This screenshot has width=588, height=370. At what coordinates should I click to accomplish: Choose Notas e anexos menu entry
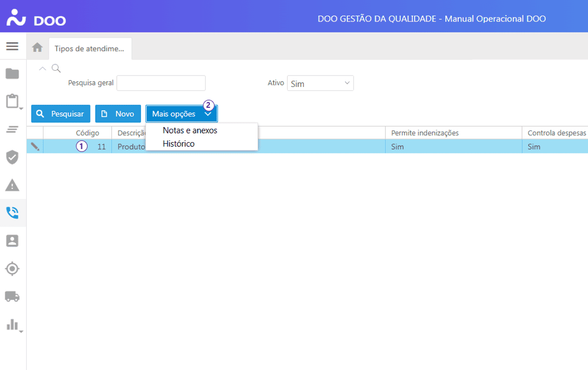point(190,130)
